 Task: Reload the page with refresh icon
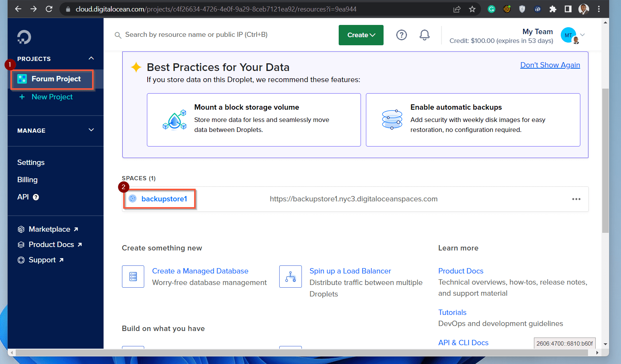pos(49,9)
